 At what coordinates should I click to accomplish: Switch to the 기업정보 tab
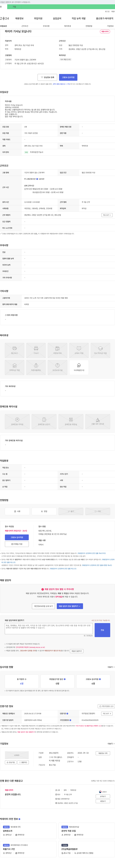110,26
